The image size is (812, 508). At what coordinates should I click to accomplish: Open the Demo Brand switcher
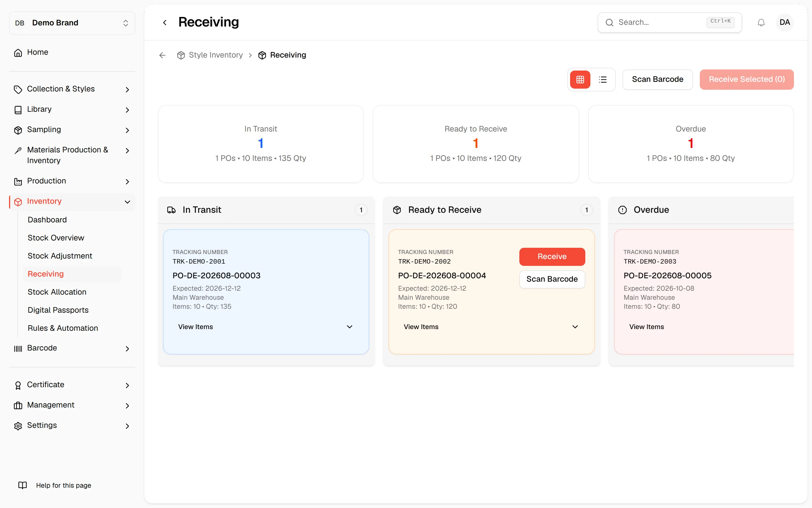click(x=72, y=23)
